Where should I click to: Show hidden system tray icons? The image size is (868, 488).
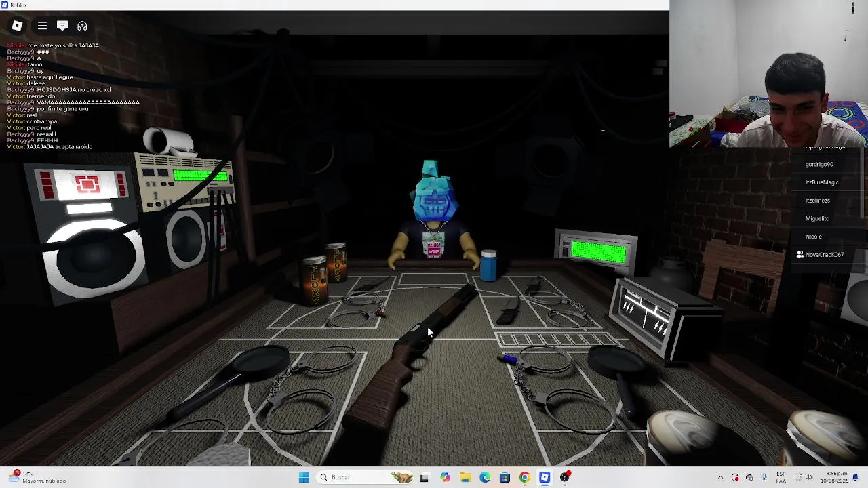[720, 477]
